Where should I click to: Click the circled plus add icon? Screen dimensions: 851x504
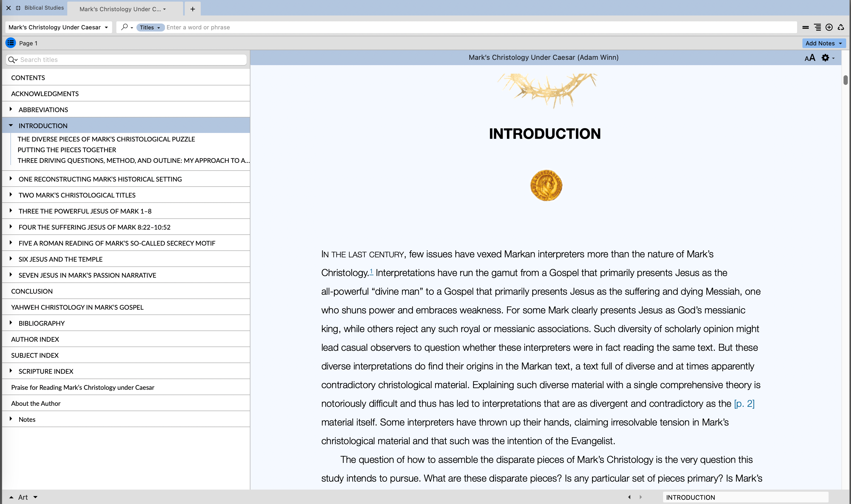(829, 27)
